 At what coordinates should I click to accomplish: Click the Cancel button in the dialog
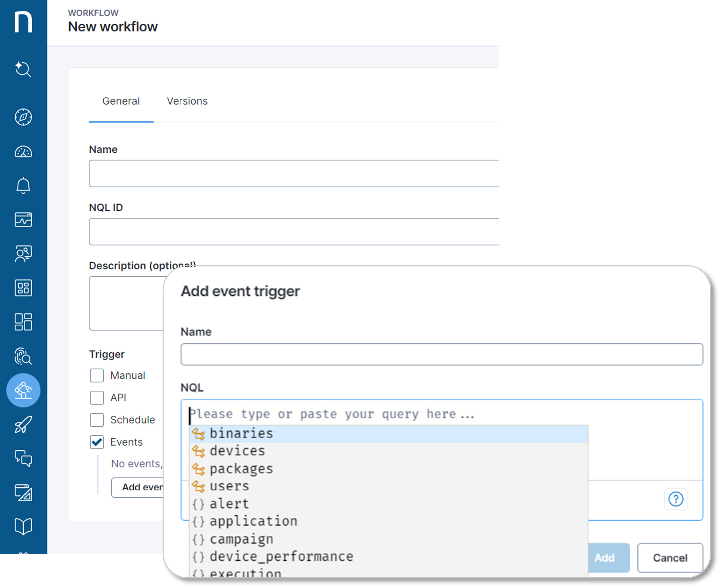(x=670, y=558)
